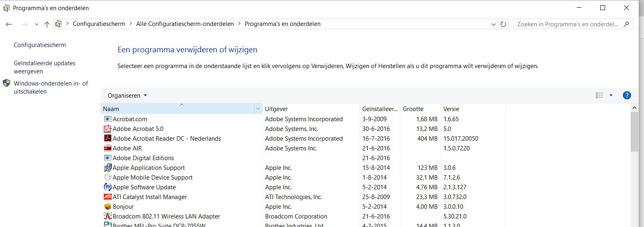Click the address bar control panel icon

pos(59,24)
